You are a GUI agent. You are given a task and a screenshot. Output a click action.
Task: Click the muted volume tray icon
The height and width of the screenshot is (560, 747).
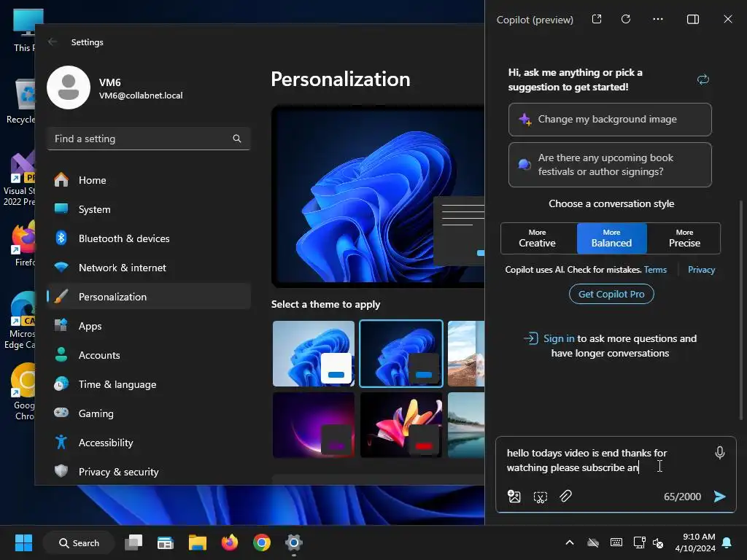coord(658,542)
